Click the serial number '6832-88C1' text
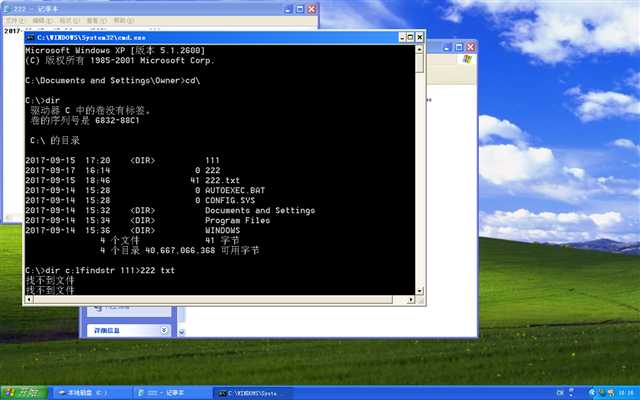640x400 pixels. 117,120
